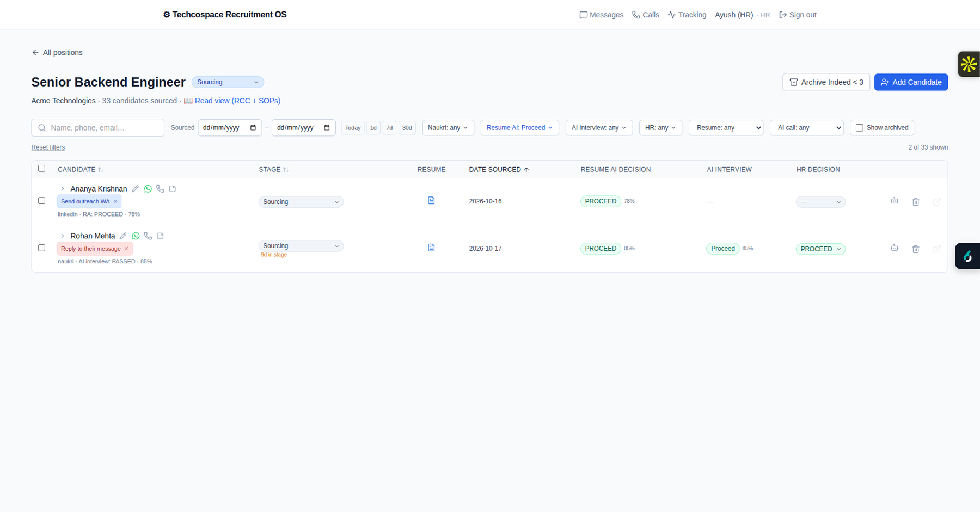Viewport: 980px width, 512px height.
Task: Click the Archive Indeed < 3 button
Action: point(826,82)
